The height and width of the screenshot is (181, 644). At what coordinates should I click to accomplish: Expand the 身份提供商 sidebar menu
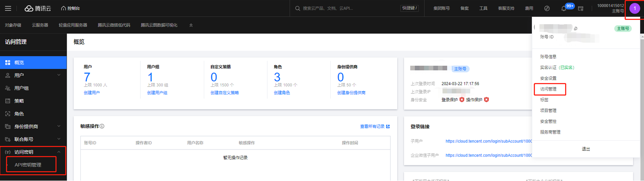tap(59, 126)
